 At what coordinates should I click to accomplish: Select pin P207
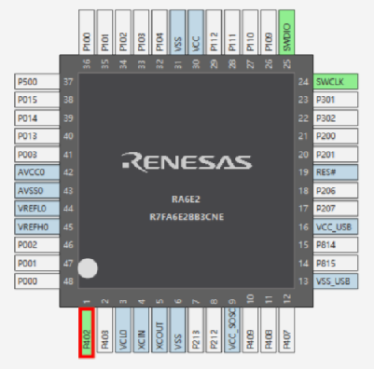click(335, 209)
